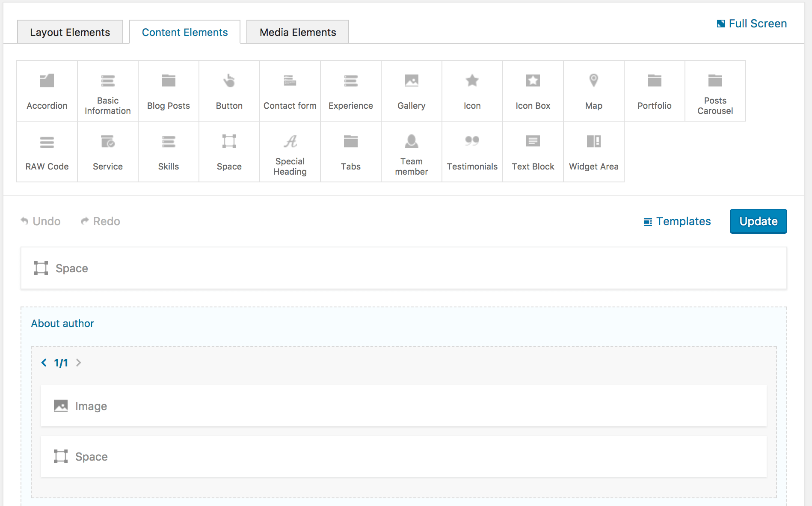Go to next column layout arrow
Screen dimensions: 812x506
point(78,363)
